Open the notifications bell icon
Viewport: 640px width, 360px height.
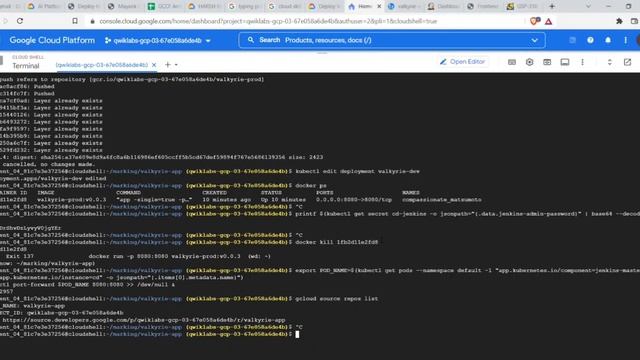pyautogui.click(x=608, y=40)
